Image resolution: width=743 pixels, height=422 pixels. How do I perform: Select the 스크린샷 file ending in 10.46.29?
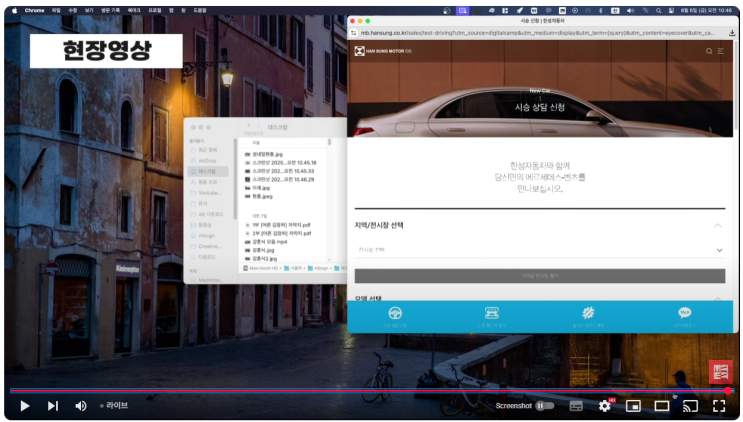tap(280, 180)
